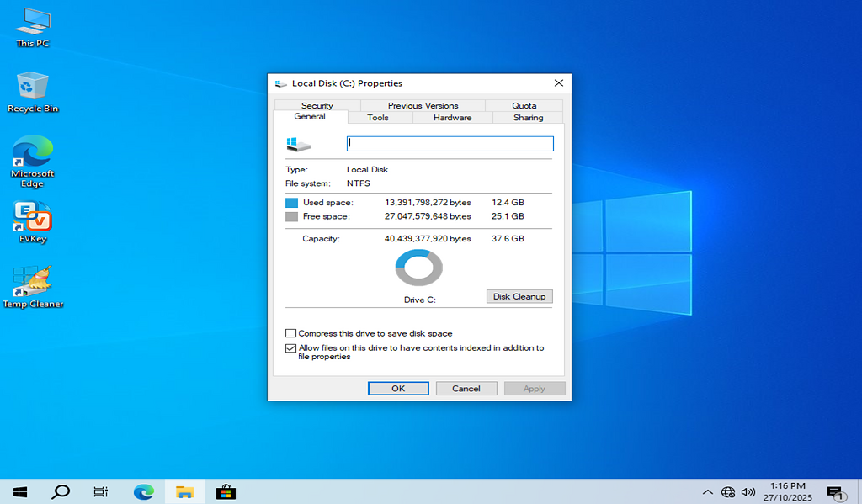The width and height of the screenshot is (862, 504).
Task: Click the blue Used space color swatch
Action: pyautogui.click(x=291, y=203)
